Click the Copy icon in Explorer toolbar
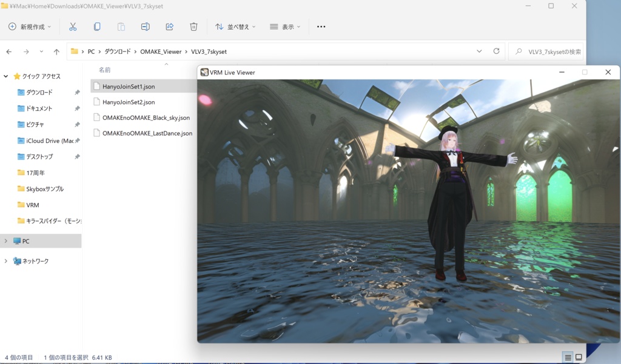 97,27
